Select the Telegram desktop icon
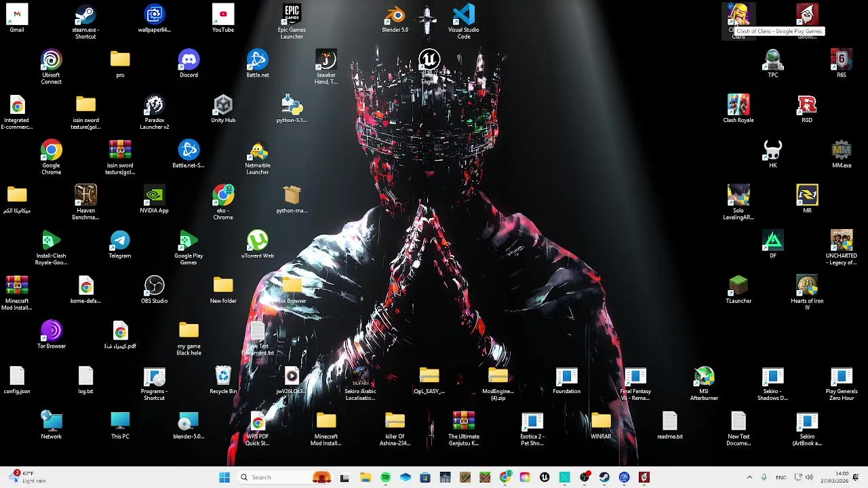Viewport: 868px width, 488px height. (x=120, y=245)
